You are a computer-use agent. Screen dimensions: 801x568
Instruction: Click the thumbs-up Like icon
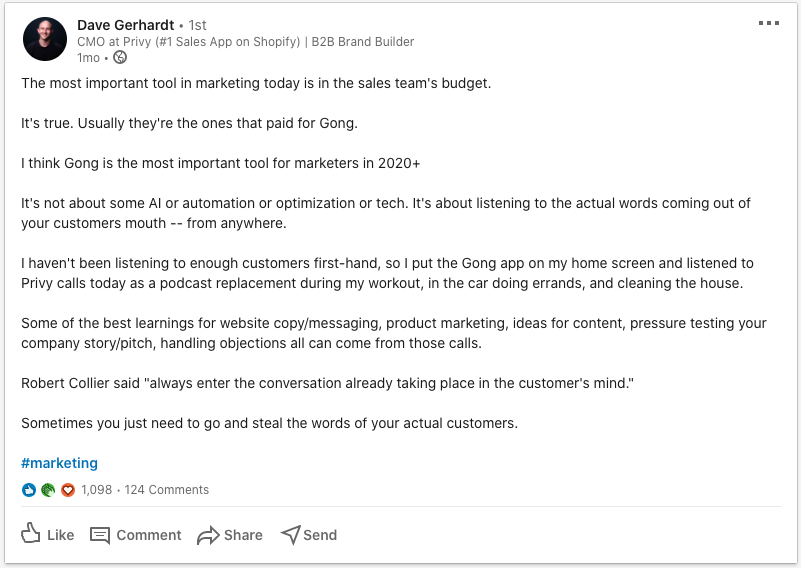31,533
